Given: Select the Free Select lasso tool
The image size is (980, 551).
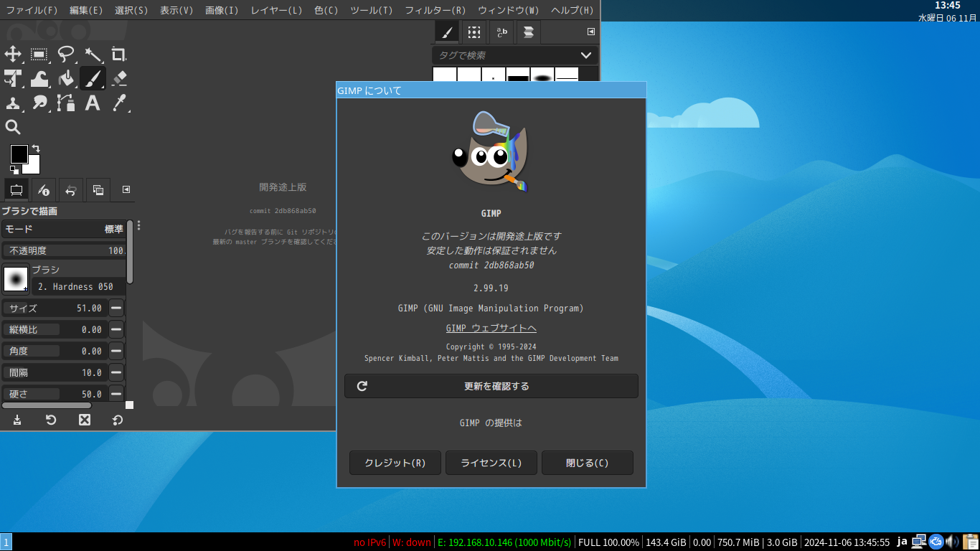Looking at the screenshot, I should point(66,54).
